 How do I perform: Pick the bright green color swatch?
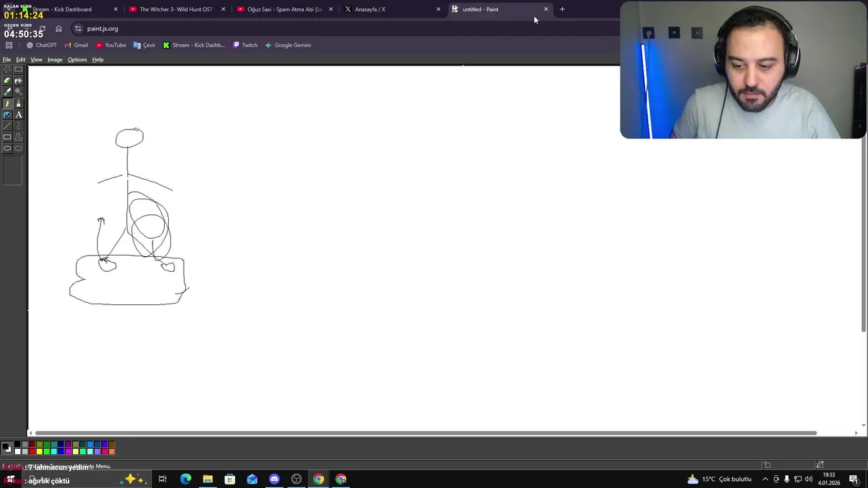tap(47, 451)
